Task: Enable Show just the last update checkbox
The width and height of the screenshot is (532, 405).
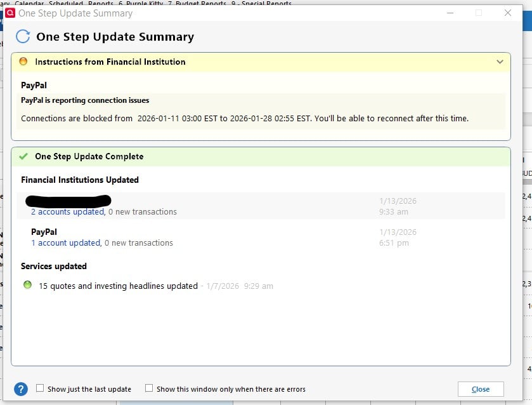Action: (40, 388)
